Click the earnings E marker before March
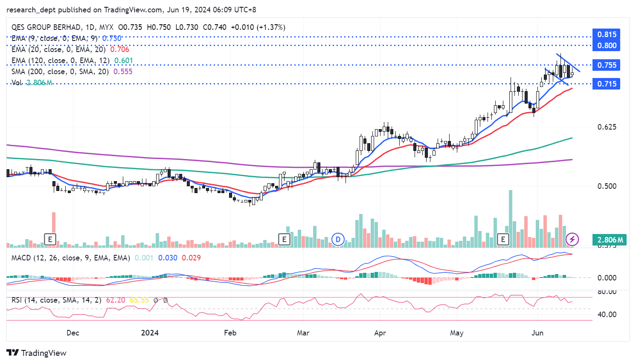 (x=284, y=239)
